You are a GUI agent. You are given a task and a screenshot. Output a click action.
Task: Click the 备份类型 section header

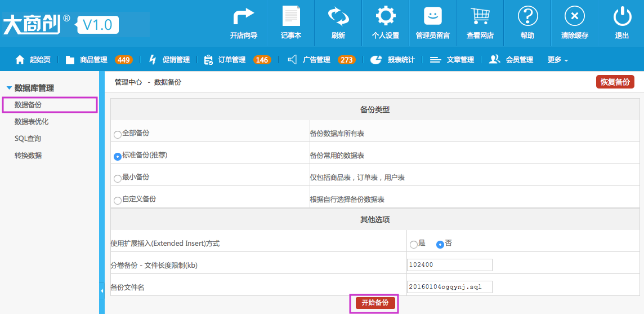375,109
